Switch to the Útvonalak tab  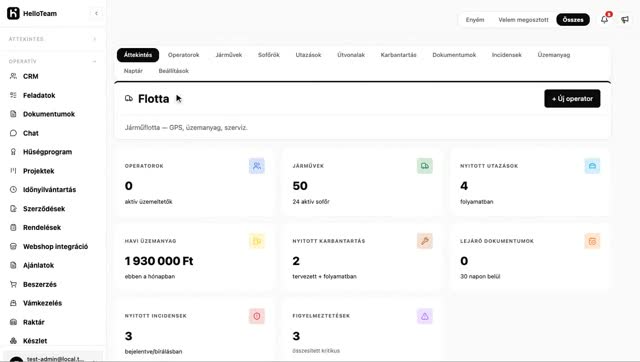[351, 55]
